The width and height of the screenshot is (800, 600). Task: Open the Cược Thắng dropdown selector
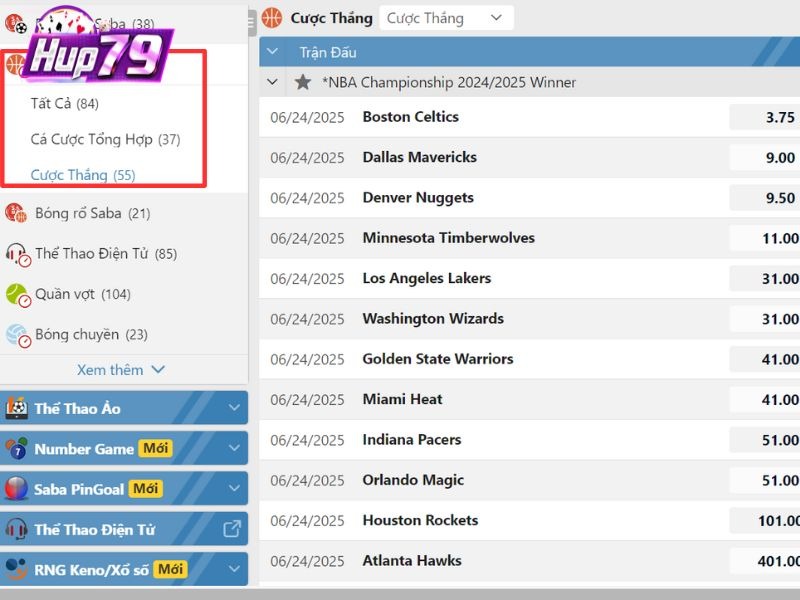point(445,18)
